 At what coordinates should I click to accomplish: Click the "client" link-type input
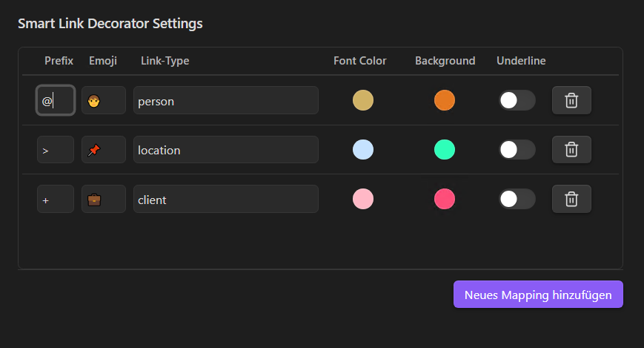225,199
